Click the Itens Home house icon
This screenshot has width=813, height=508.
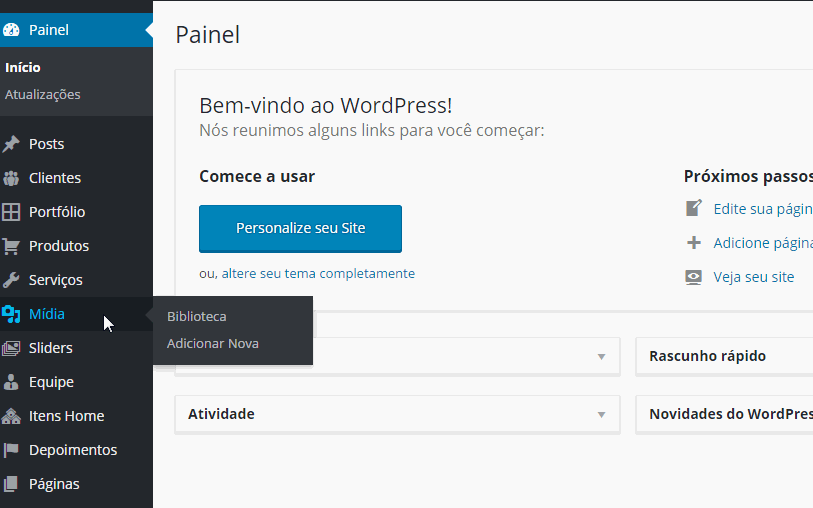[x=12, y=416]
